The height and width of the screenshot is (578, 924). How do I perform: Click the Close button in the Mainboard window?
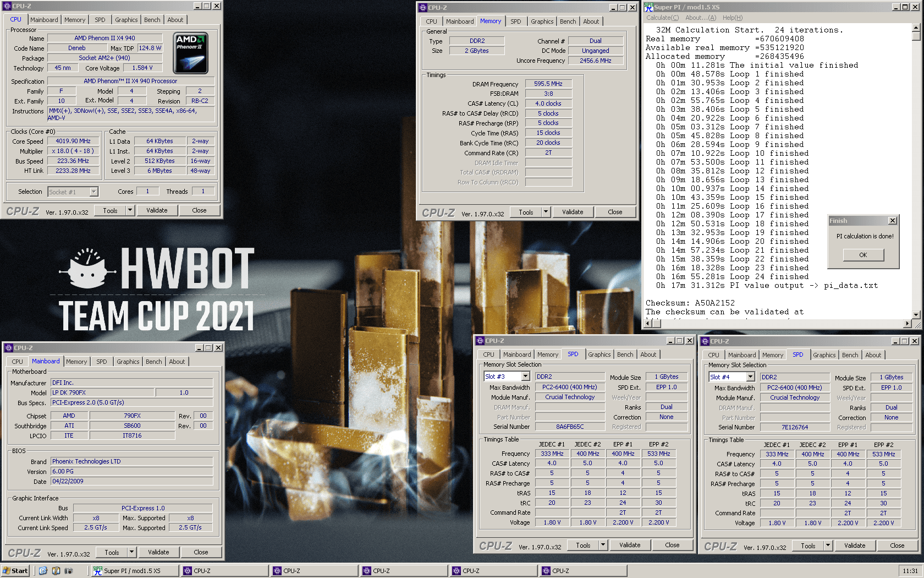[201, 552]
